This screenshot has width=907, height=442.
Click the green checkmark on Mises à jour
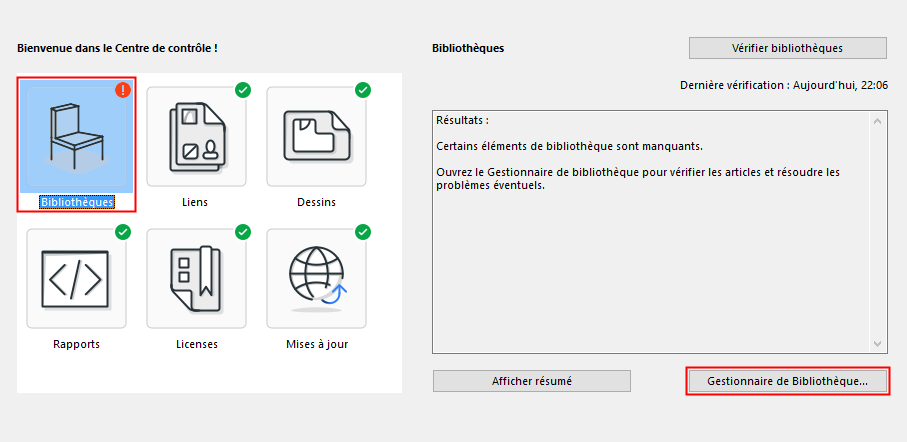363,232
